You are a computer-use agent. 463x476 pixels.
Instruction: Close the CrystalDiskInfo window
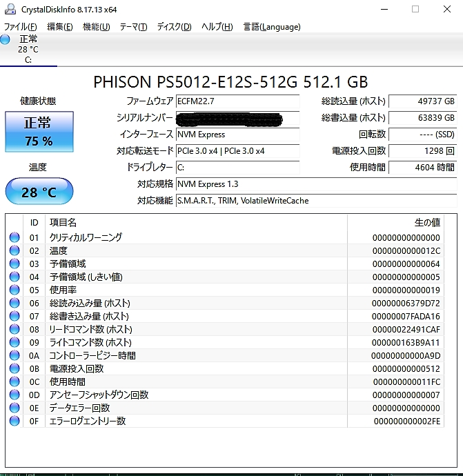coord(447,9)
